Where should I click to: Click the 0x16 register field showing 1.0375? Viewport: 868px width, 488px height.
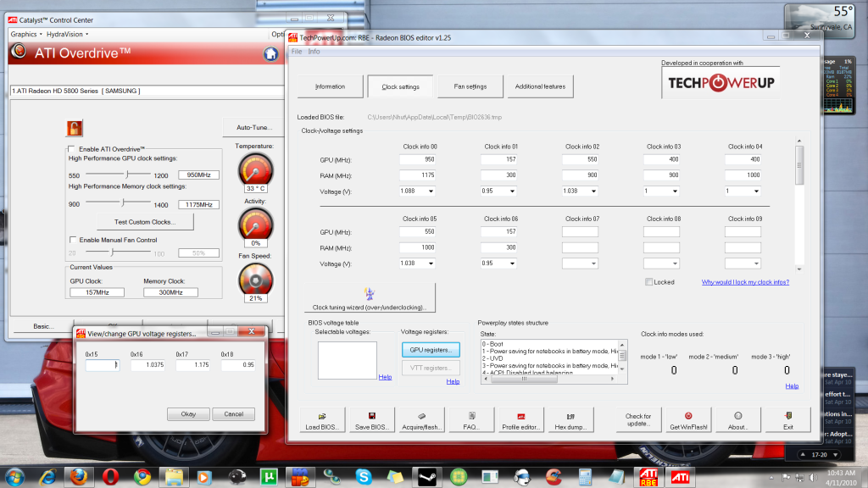[147, 365]
